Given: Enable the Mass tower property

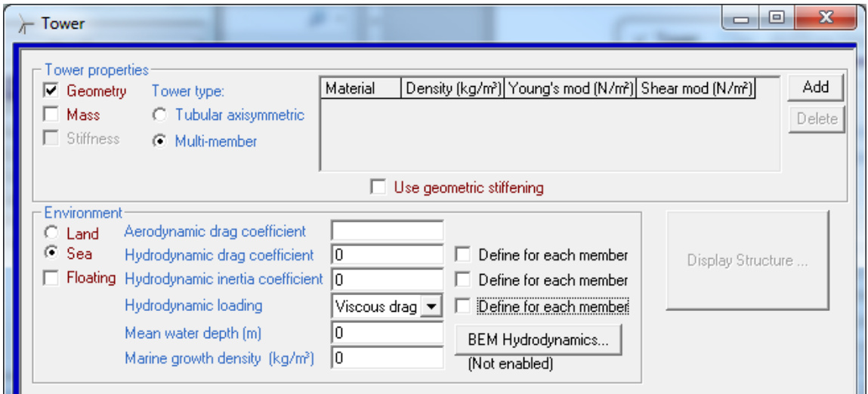Looking at the screenshot, I should pos(52,115).
